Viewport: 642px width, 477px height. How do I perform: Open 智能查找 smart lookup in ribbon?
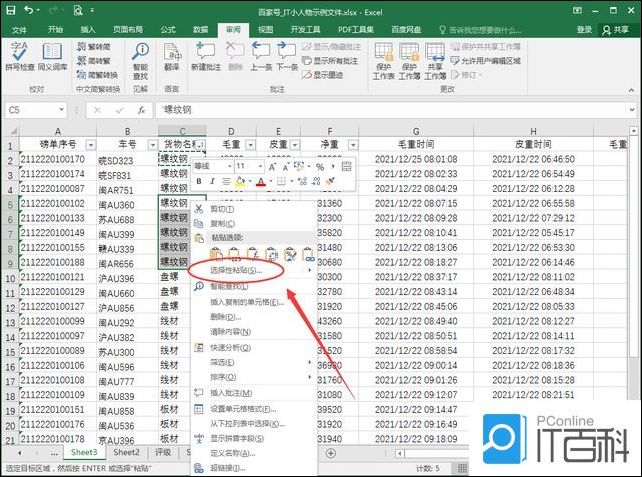click(x=140, y=61)
